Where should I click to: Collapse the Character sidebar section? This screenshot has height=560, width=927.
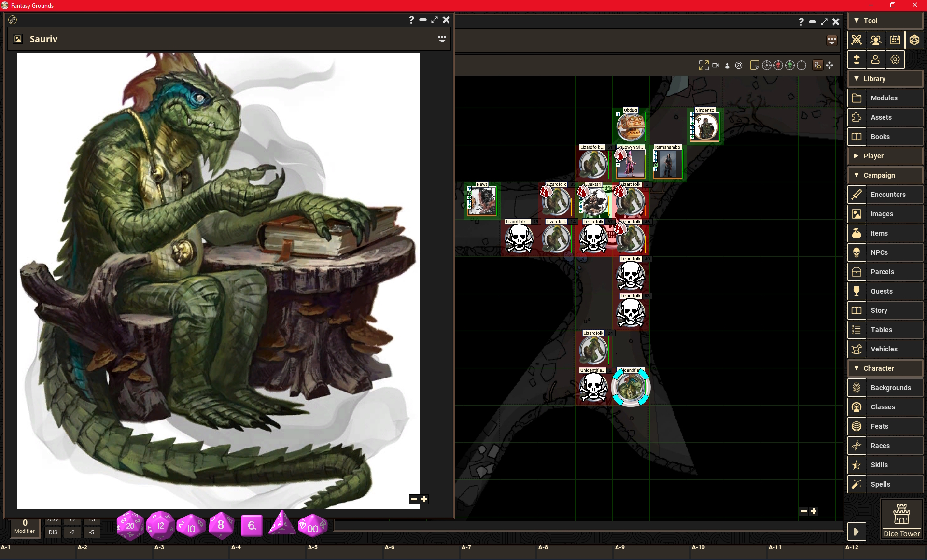pyautogui.click(x=885, y=368)
